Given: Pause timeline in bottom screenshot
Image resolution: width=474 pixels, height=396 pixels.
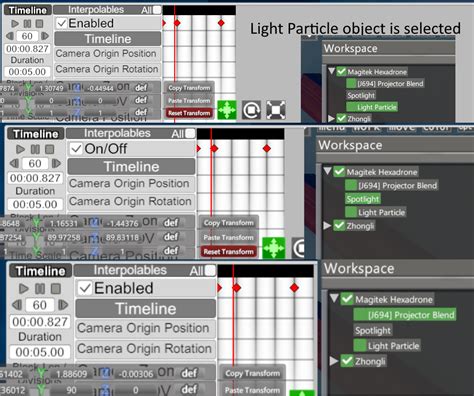Looking at the screenshot, I should point(40,288).
